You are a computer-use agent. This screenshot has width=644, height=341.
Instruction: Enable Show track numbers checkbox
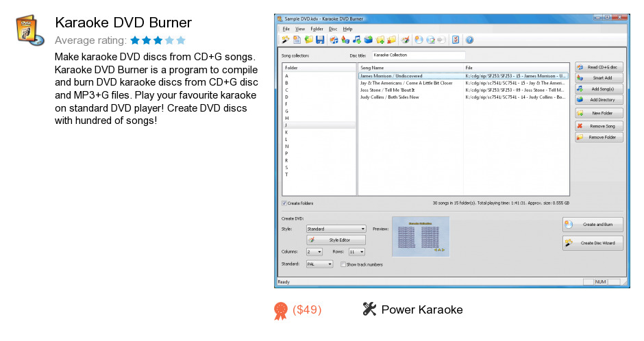(x=343, y=265)
